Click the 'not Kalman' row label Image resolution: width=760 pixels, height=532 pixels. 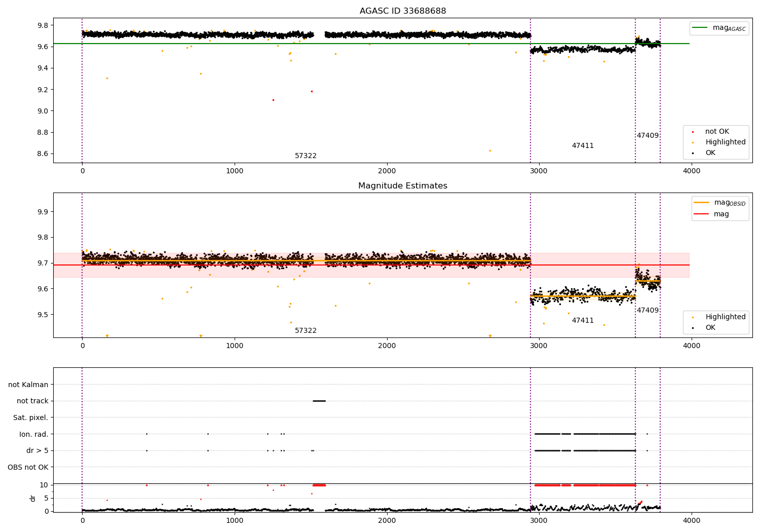pos(28,385)
